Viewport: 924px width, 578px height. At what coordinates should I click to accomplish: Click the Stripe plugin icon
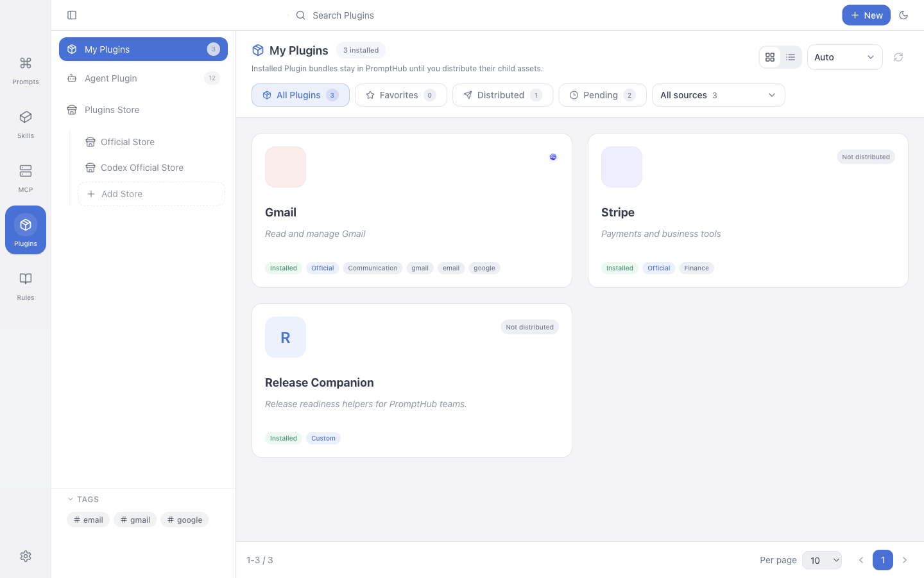click(622, 167)
